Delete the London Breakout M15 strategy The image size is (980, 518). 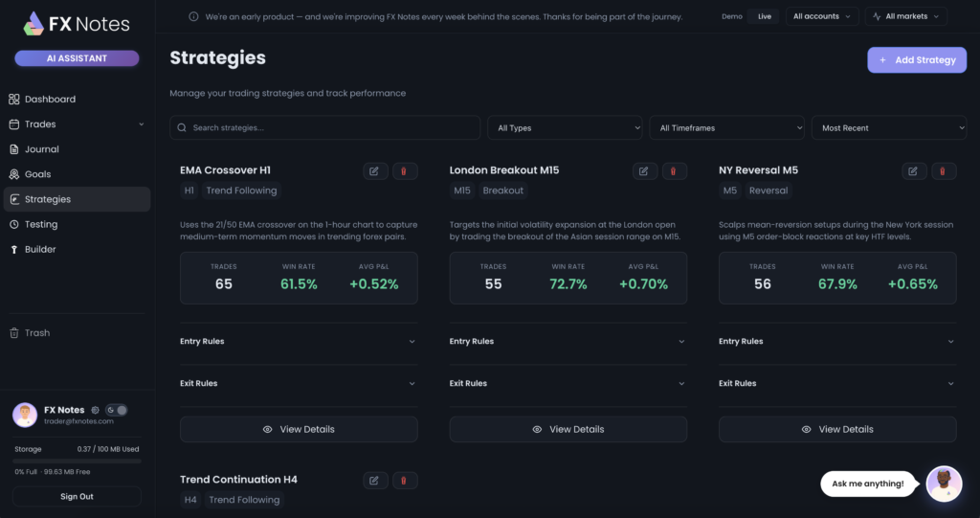pos(674,171)
